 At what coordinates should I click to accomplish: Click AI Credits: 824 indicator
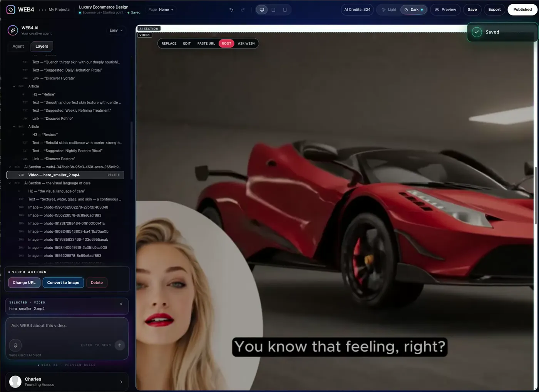[x=357, y=10]
